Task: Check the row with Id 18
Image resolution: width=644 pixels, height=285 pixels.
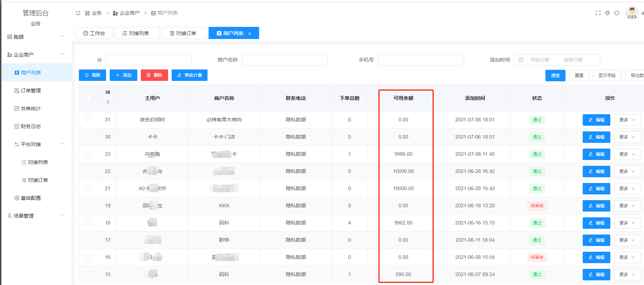Action: tap(88, 223)
